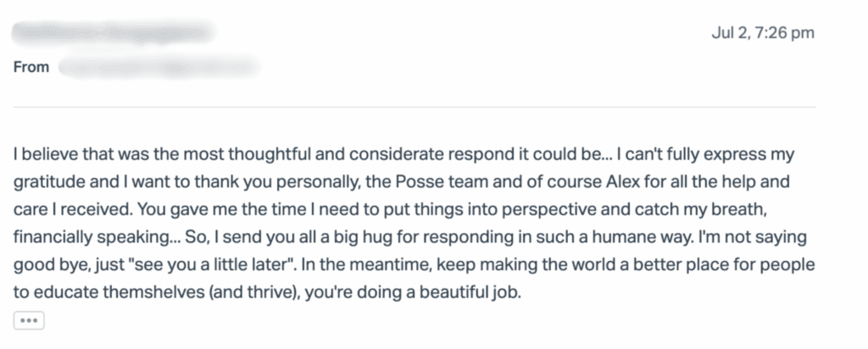This screenshot has width=868, height=349.
Task: Click the word "financially" in the message
Action: tap(53, 238)
